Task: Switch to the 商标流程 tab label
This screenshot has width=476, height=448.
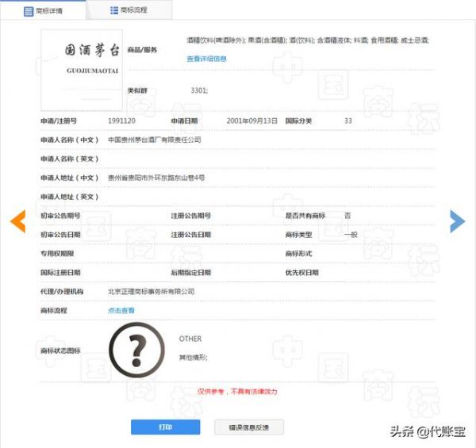Action: 133,11
